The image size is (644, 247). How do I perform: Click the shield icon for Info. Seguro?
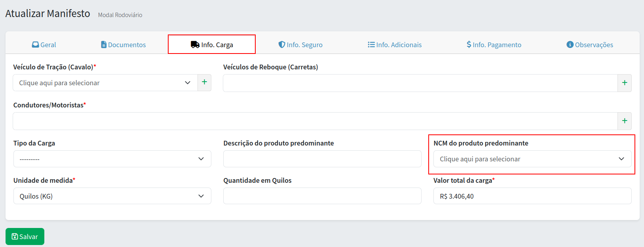click(x=282, y=45)
